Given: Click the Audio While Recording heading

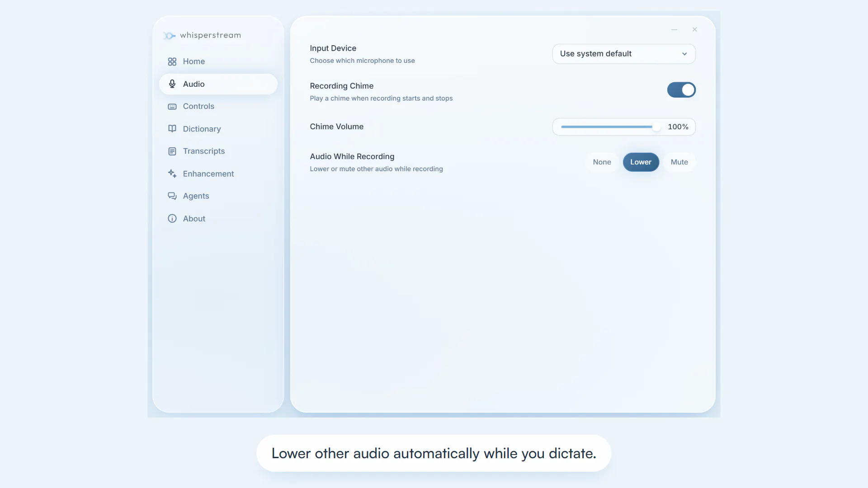Looking at the screenshot, I should pyautogui.click(x=352, y=156).
